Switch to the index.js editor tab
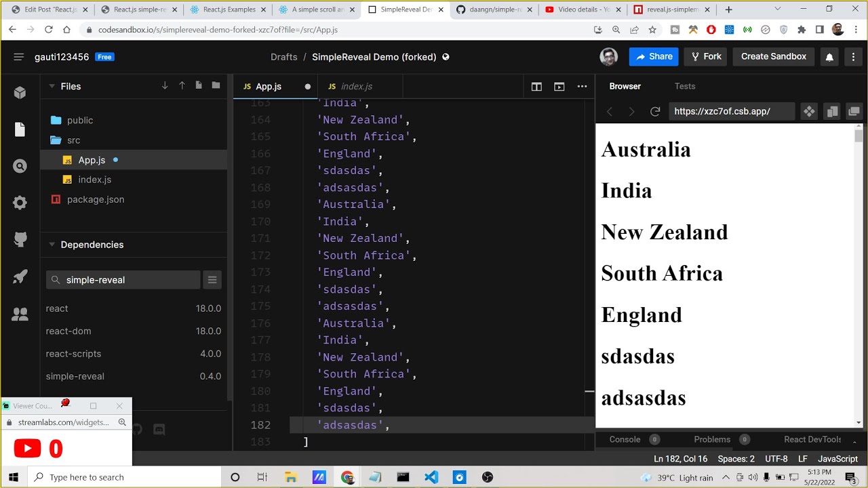Image resolution: width=868 pixels, height=488 pixels. 356,86
